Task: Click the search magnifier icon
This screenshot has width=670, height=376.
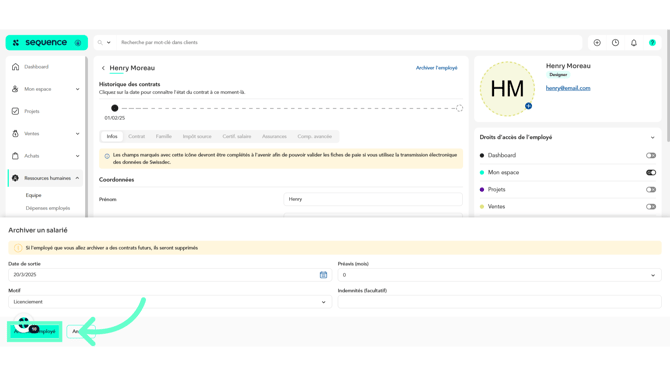Action: [100, 42]
